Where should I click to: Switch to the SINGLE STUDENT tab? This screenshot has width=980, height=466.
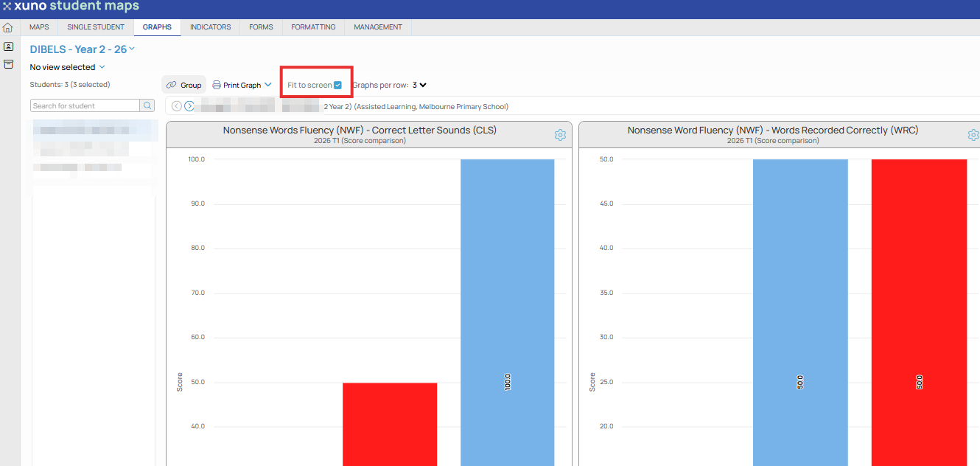[96, 27]
